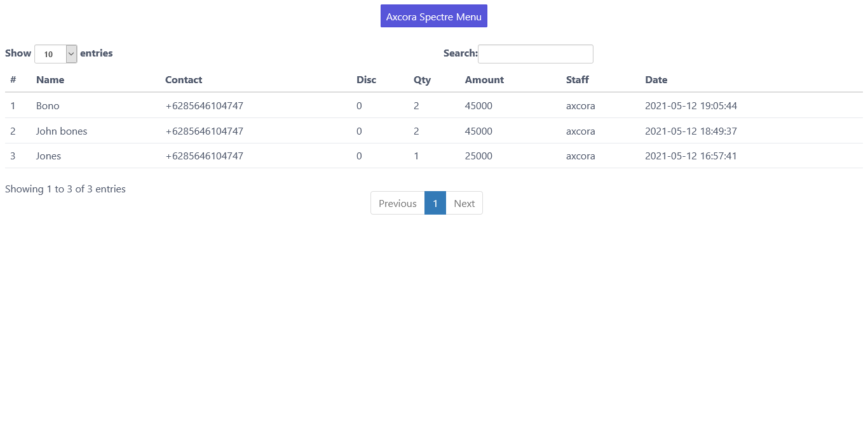The image size is (868, 440).
Task: Sort table by Staff column header
Action: coord(578,80)
